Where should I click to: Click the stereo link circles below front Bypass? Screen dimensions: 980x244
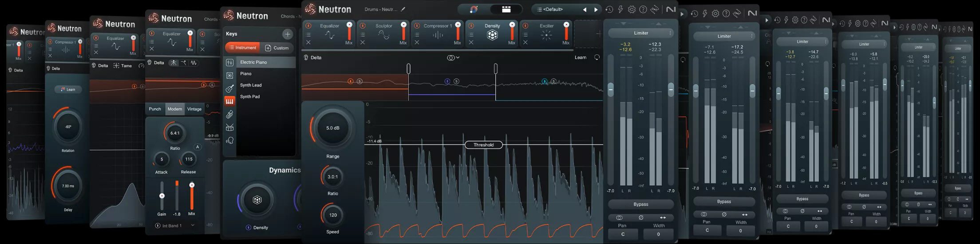pos(619,217)
